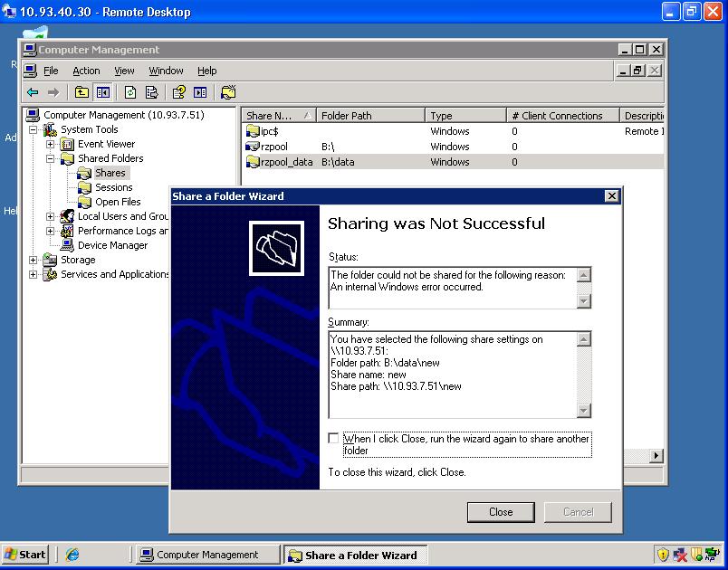The image size is (728, 570).
Task: Enable run the wizard again checkbox
Action: (x=333, y=439)
